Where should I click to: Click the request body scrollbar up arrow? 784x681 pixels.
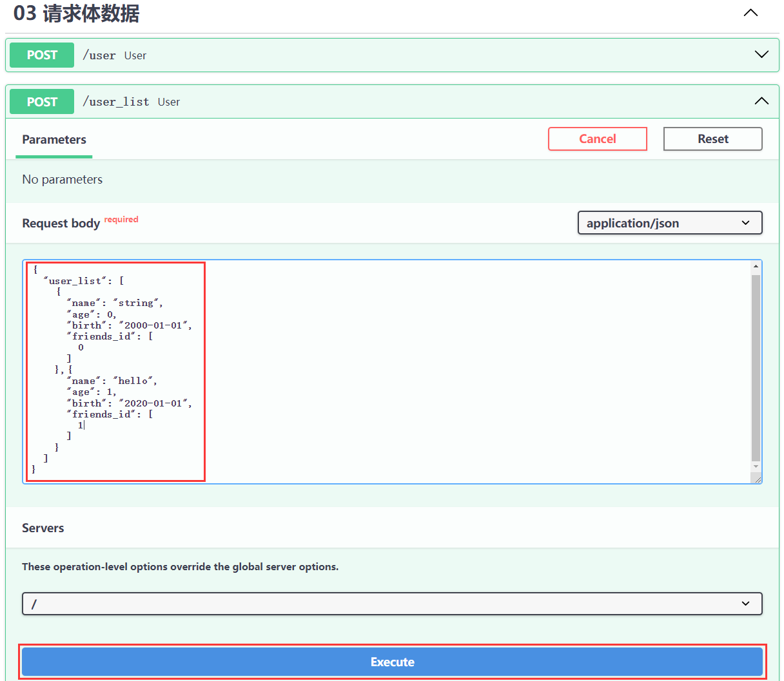[756, 267]
